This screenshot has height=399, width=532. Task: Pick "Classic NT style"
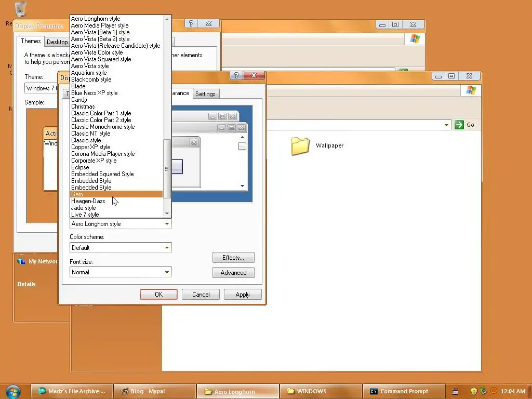pyautogui.click(x=116, y=134)
